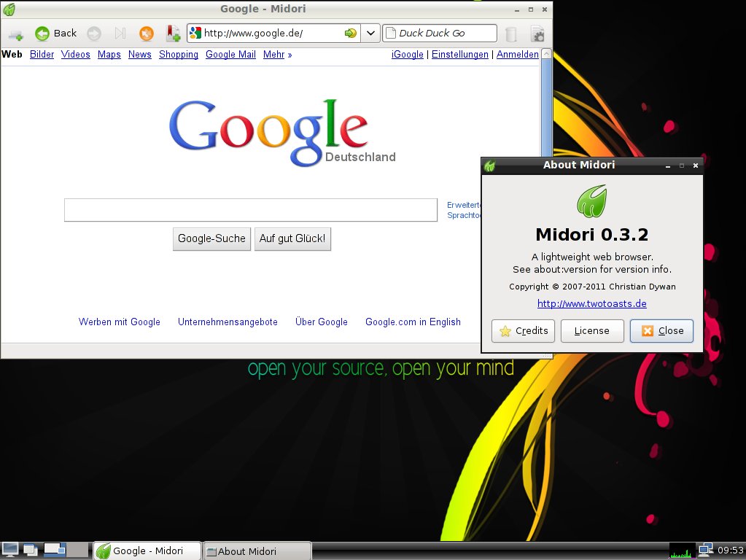
Task: Go back using the green Back arrow
Action: [42, 34]
